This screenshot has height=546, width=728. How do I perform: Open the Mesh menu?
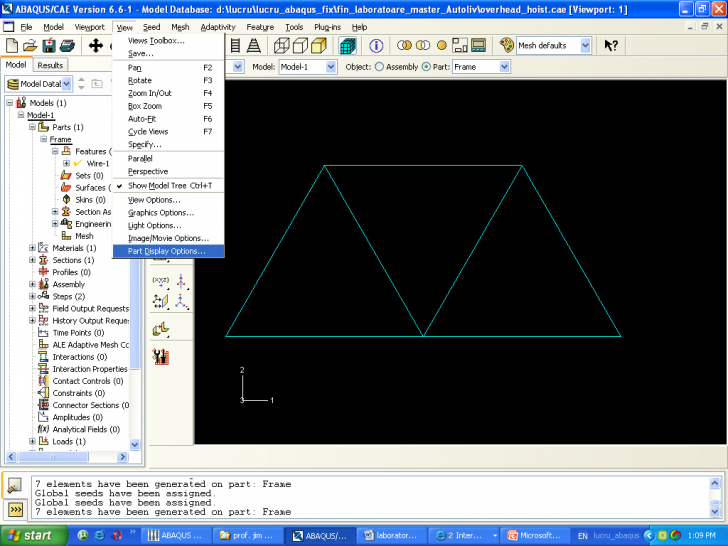click(x=179, y=27)
